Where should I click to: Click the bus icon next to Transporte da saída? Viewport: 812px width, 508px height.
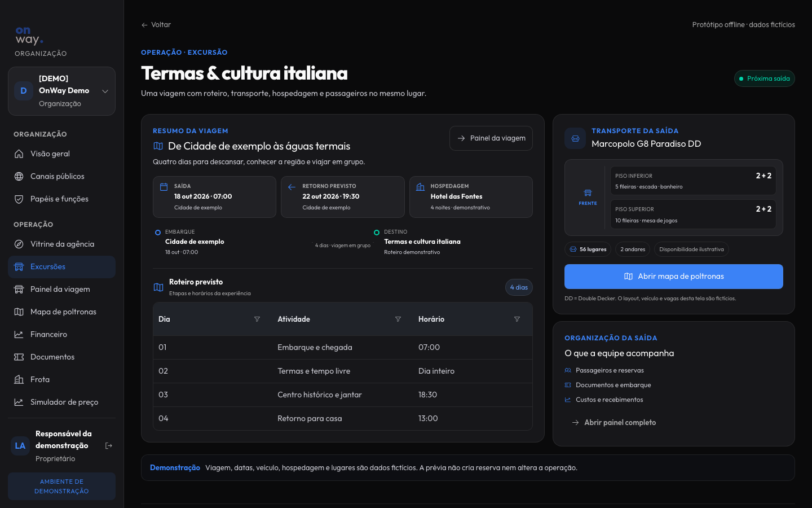coord(575,138)
